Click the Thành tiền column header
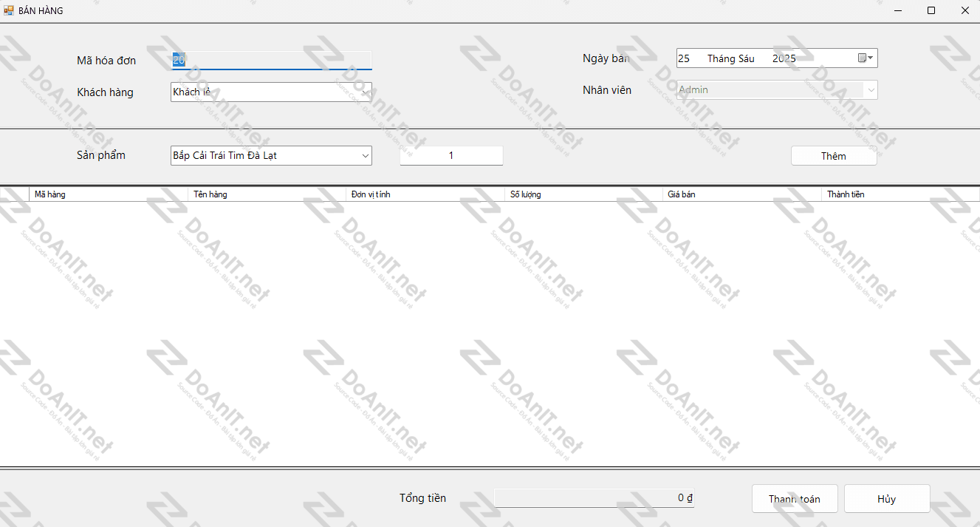 pyautogui.click(x=900, y=194)
